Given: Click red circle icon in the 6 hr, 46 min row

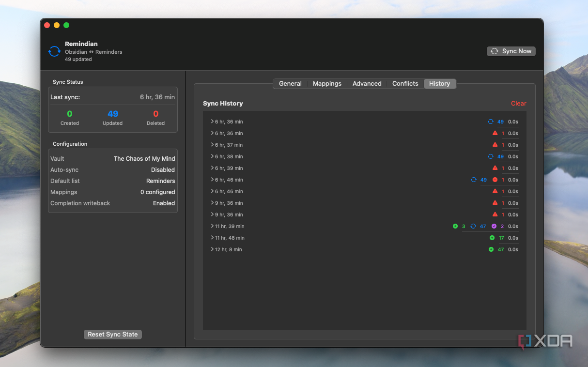Looking at the screenshot, I should (x=495, y=180).
